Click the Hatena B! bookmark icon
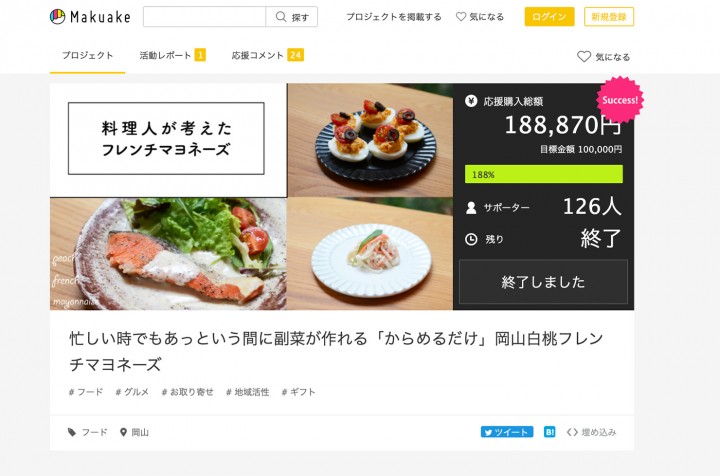The height and width of the screenshot is (476, 720). coord(549,432)
